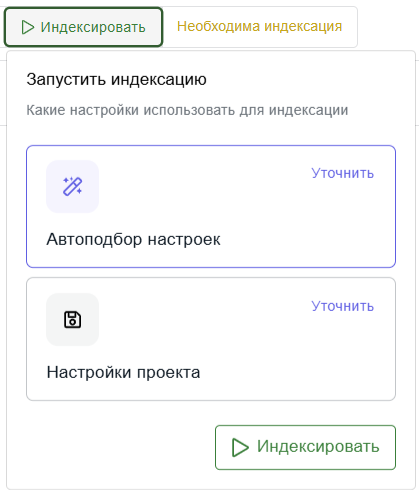Viewport: 419px width, 492px height.
Task: Click the Запустить индексацию heading
Action: (x=116, y=79)
